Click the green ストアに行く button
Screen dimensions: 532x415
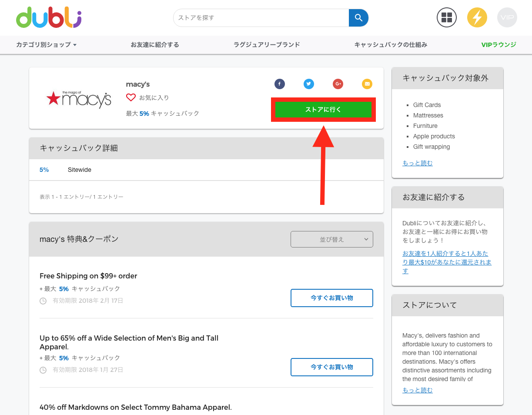click(x=323, y=110)
